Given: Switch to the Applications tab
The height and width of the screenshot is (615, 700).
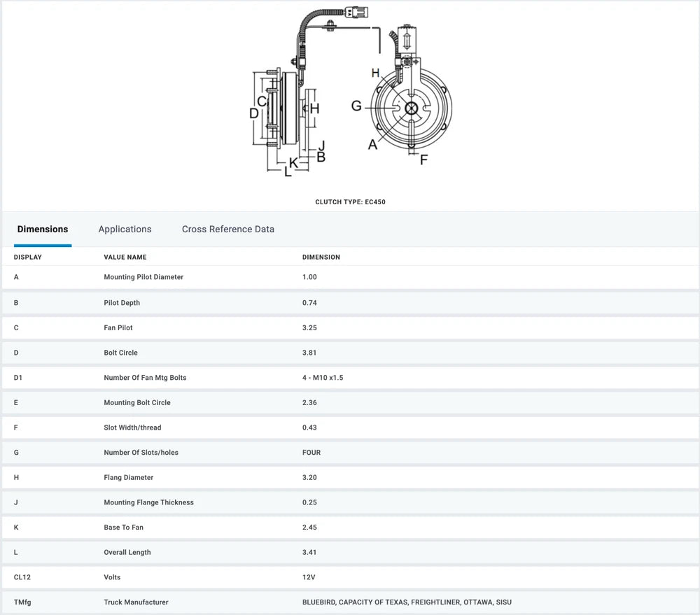Looking at the screenshot, I should 125,229.
